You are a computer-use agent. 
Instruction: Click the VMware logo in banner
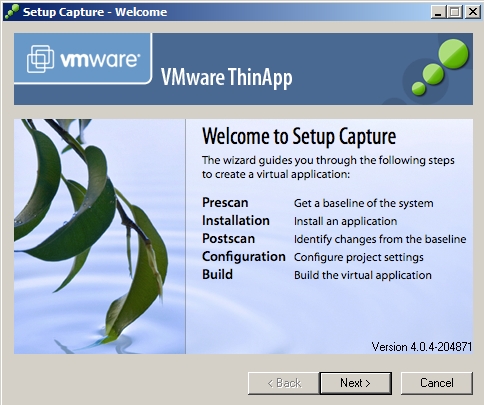tap(83, 59)
